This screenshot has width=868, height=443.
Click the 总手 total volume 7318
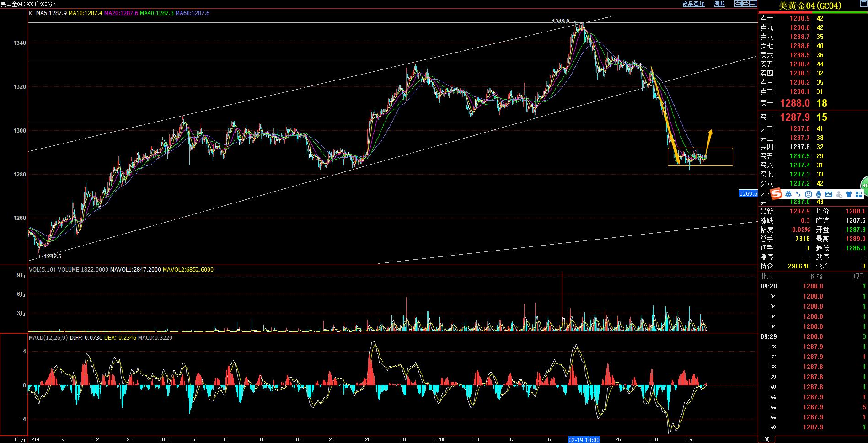[x=803, y=239]
